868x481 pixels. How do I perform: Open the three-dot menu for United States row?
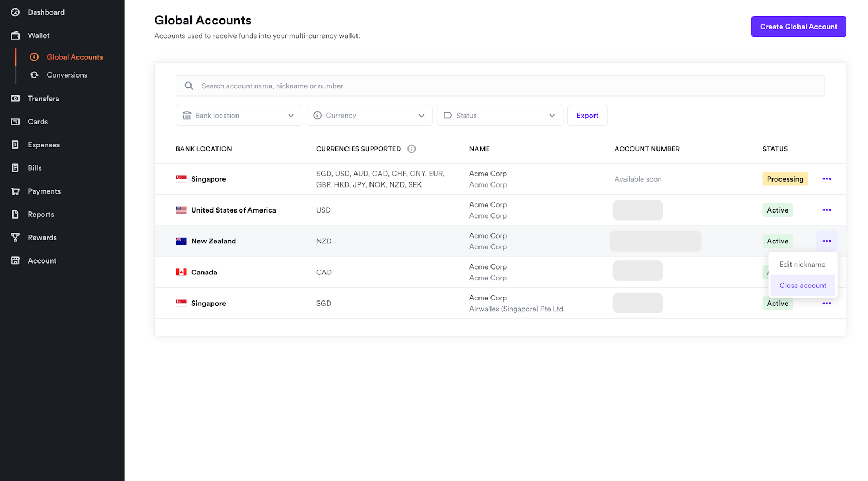click(x=826, y=210)
